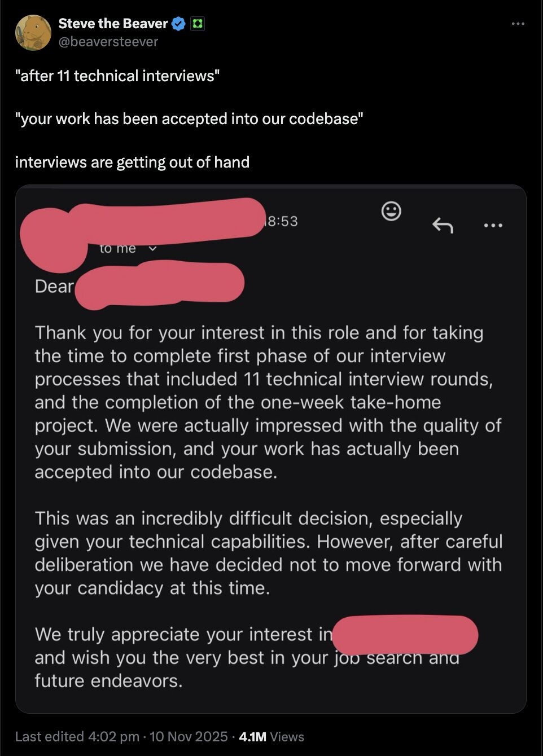Click the "10 Nov 2025" post date
This screenshot has width=543, height=756.
189,737
